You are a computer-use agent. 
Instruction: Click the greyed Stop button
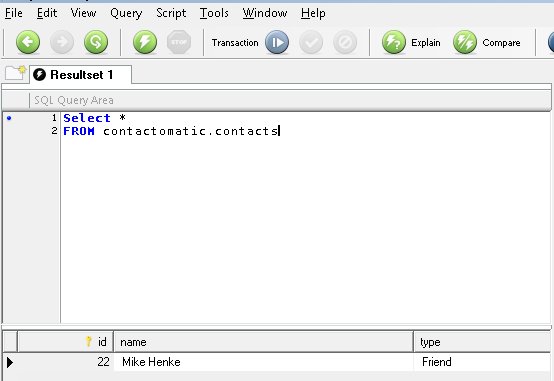coord(179,42)
